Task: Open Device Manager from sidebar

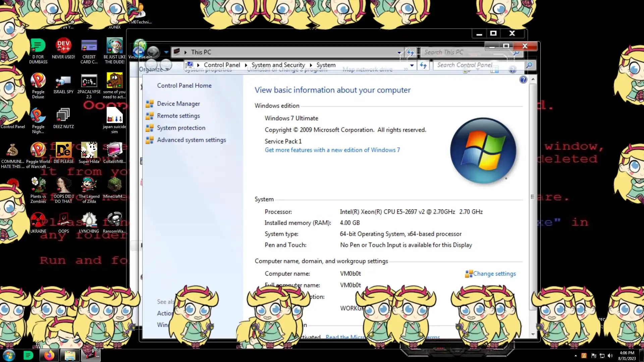Action: tap(178, 104)
